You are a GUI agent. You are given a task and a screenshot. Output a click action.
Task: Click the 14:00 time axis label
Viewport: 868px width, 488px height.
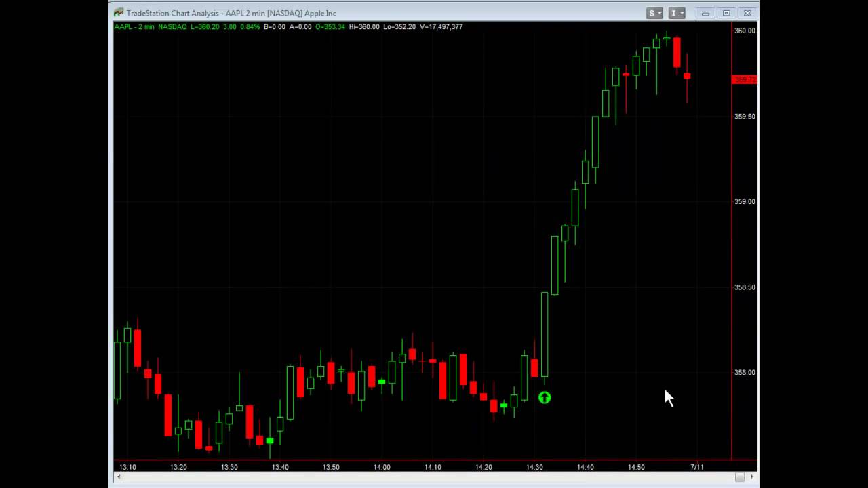tap(382, 467)
